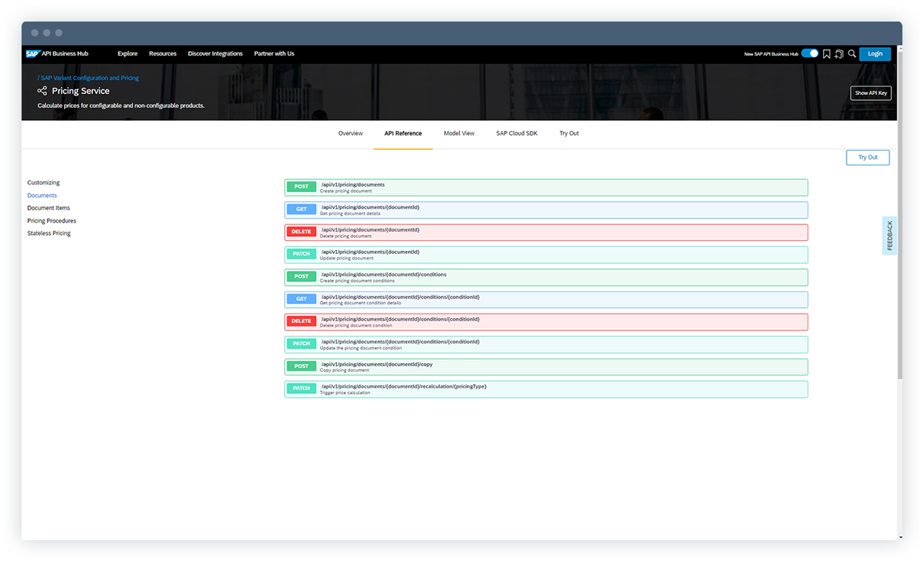Open the Discover Integrations menu
The image size is (924, 561).
(x=214, y=53)
